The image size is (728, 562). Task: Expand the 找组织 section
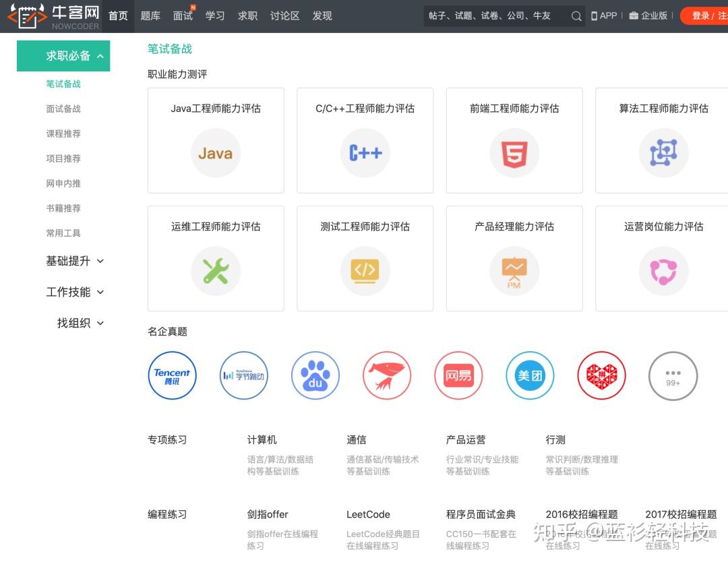point(80,323)
